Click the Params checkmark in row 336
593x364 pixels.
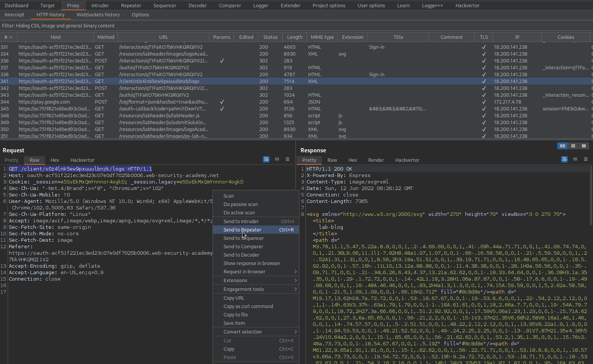point(222,61)
